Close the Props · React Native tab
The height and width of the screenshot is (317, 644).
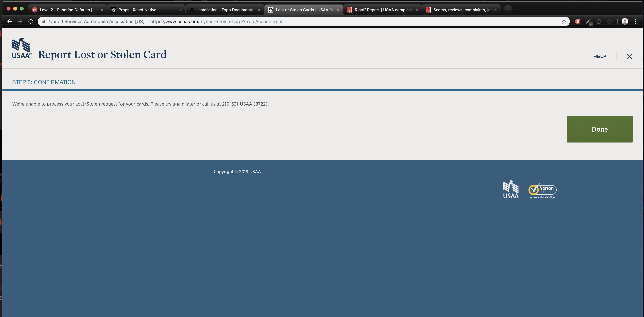point(181,10)
